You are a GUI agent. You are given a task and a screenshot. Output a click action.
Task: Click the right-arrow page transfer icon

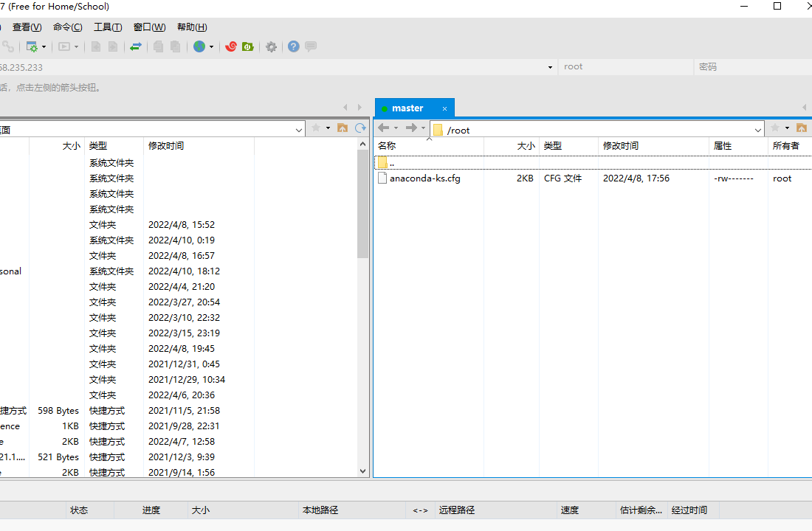point(113,47)
